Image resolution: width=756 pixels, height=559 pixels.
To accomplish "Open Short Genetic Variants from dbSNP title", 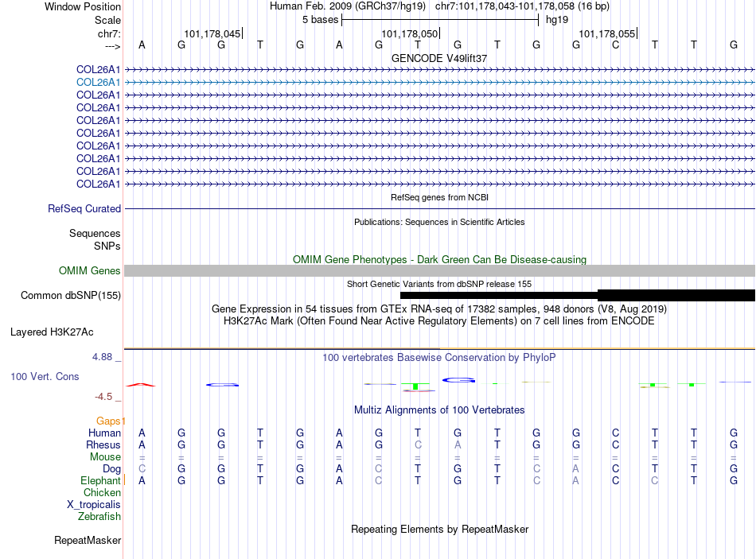I will 439,285.
